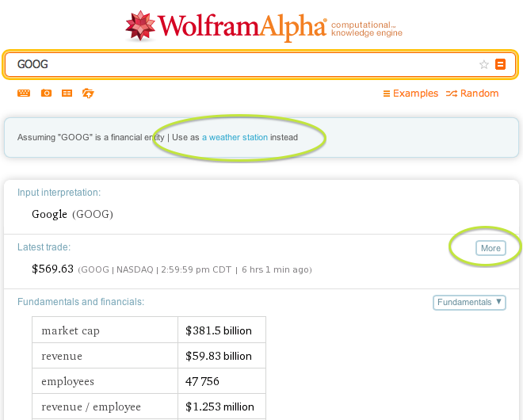Click 'computational knowledge engine' tagline
Viewport: 523px width, 420px height.
pos(367,29)
